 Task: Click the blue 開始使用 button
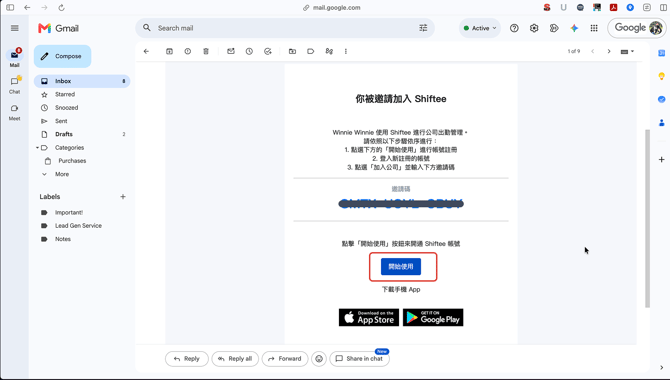click(x=401, y=267)
